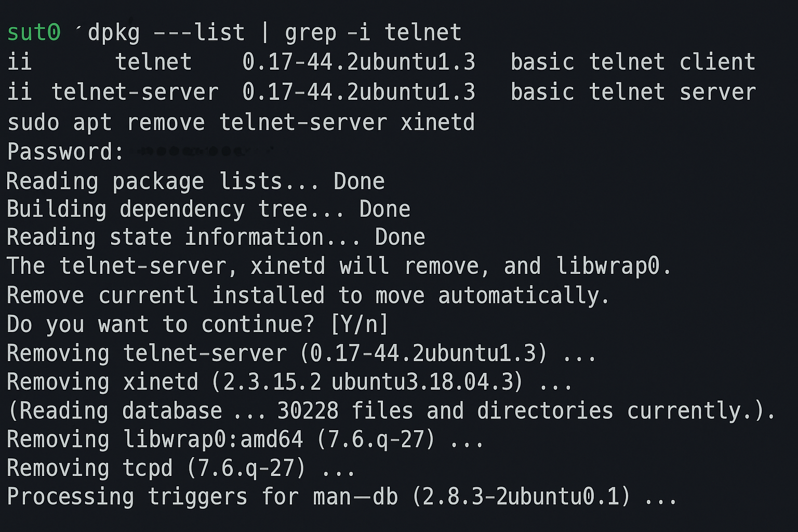
Task: Select the telnet-server package name in the second row
Action: (x=135, y=92)
